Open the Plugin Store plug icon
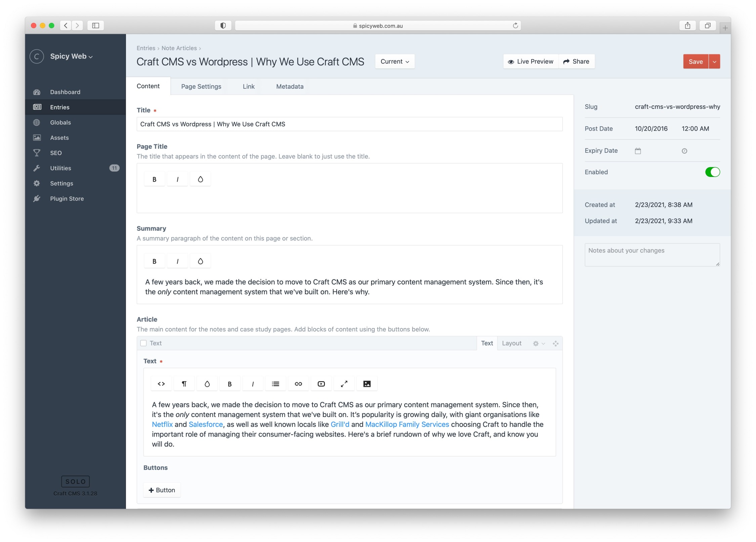Screen dimensions: 756x542 [x=37, y=199]
